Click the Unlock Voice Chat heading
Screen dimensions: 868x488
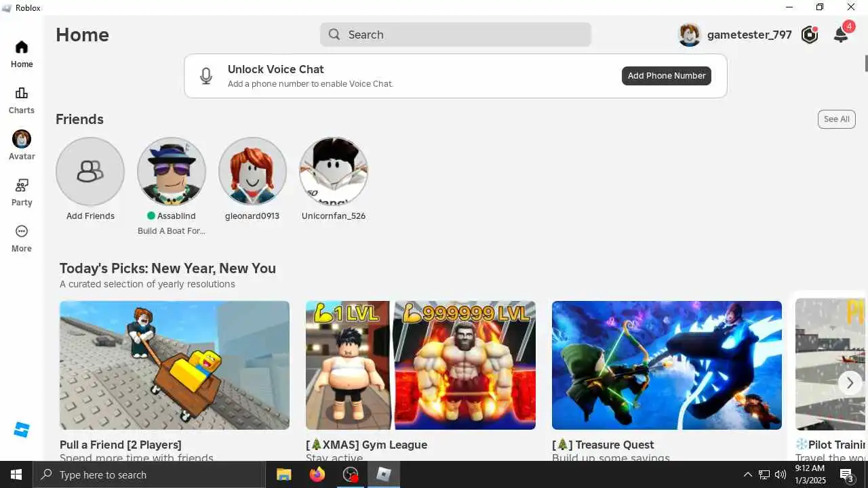point(276,69)
